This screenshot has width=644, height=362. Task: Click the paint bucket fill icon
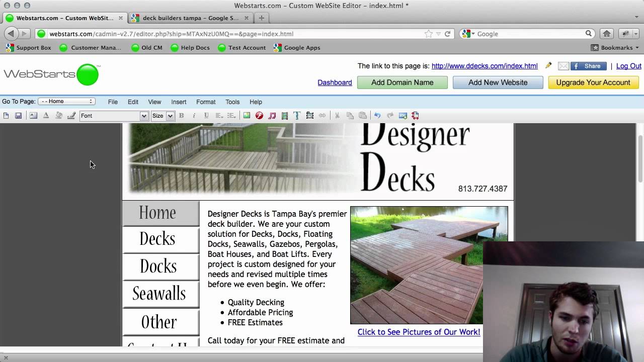click(x=59, y=116)
